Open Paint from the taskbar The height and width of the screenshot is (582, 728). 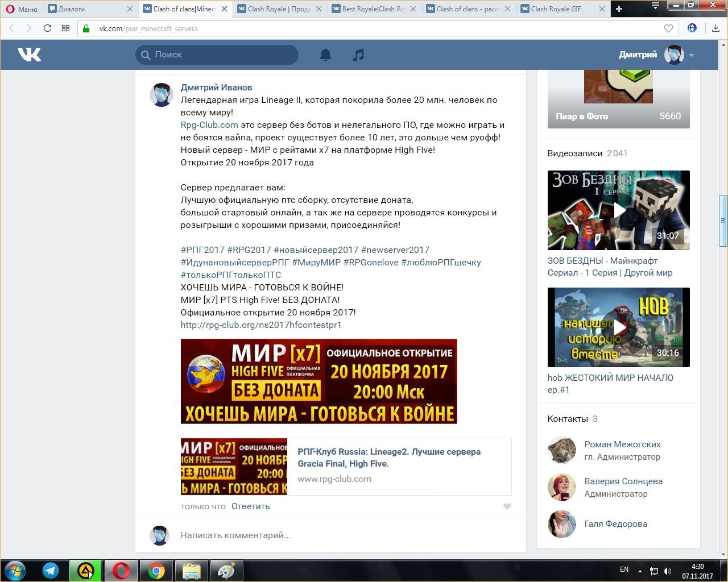click(x=227, y=571)
